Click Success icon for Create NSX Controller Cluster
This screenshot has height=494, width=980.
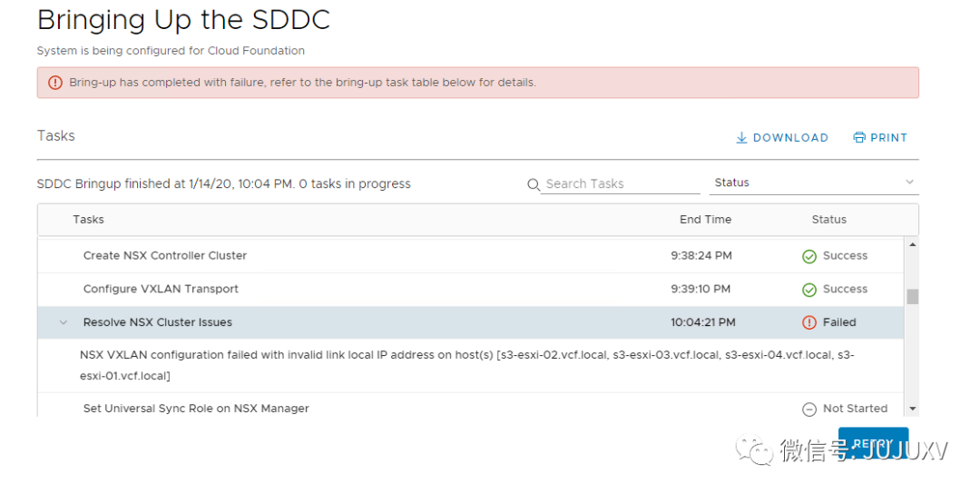(809, 256)
